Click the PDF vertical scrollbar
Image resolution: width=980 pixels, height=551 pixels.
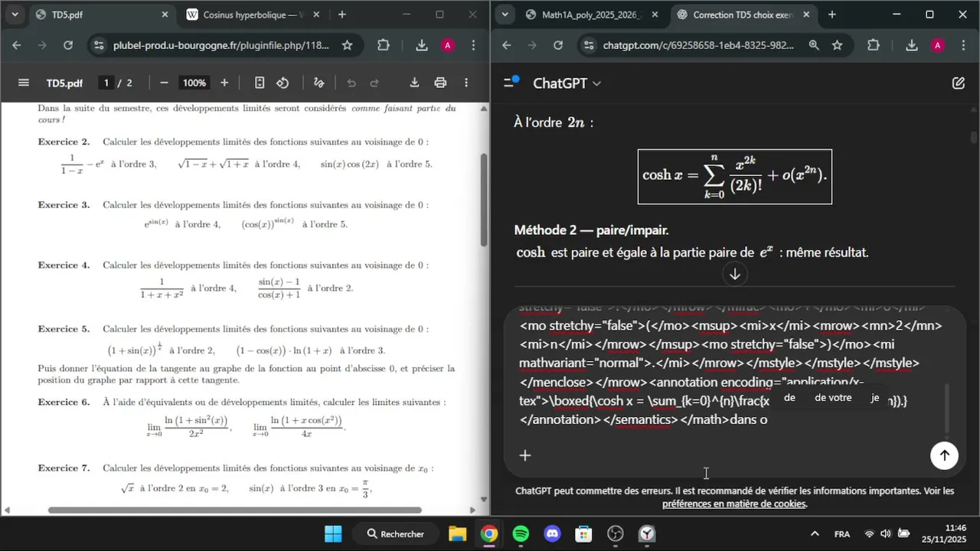[x=483, y=201]
